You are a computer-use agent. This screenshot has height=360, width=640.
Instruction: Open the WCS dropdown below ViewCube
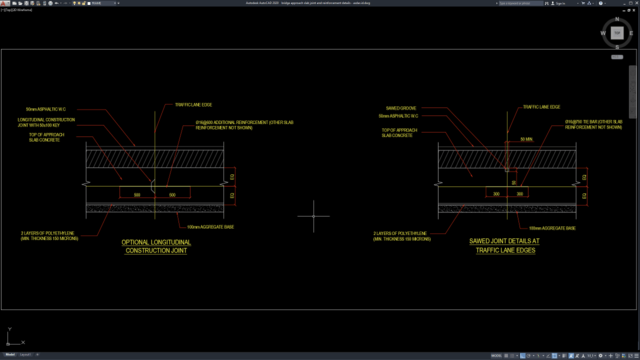pos(617,57)
